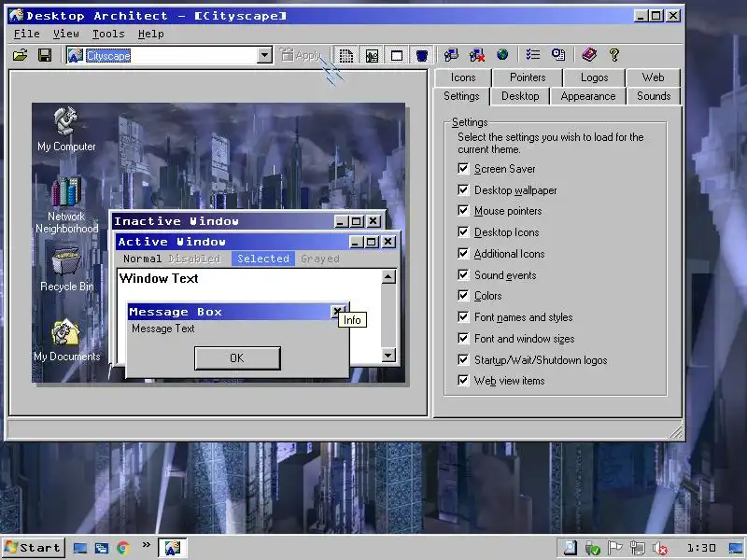Uncheck Startup/Wait/Shutdown logos checkbox
747x560 pixels.
coord(463,359)
